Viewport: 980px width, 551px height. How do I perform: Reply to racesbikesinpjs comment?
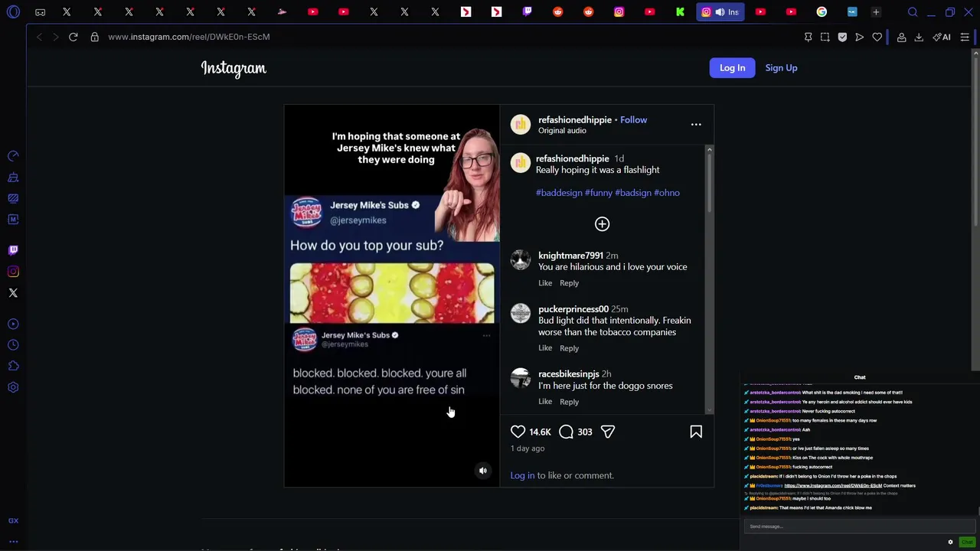pos(569,402)
